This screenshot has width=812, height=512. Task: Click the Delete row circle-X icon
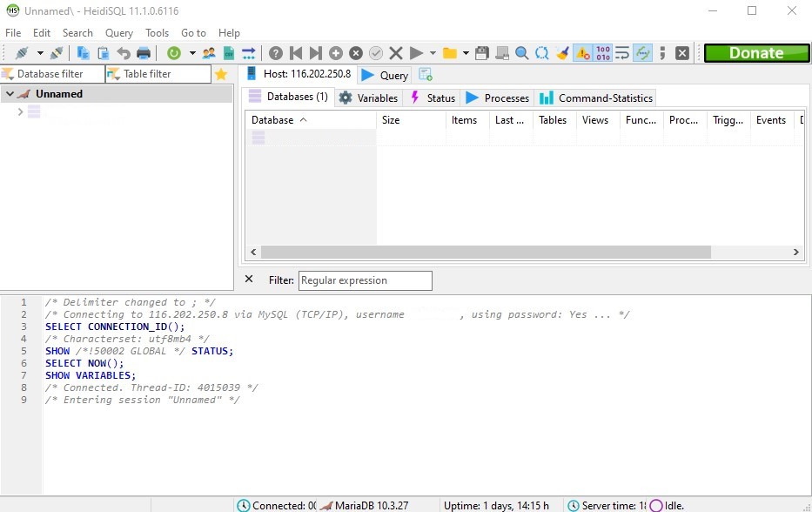click(356, 53)
